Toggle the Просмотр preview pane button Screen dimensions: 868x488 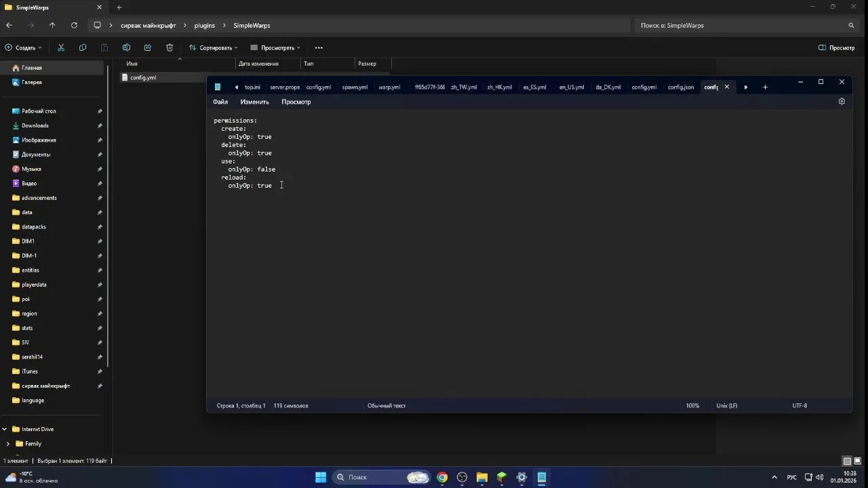pyautogui.click(x=836, y=47)
